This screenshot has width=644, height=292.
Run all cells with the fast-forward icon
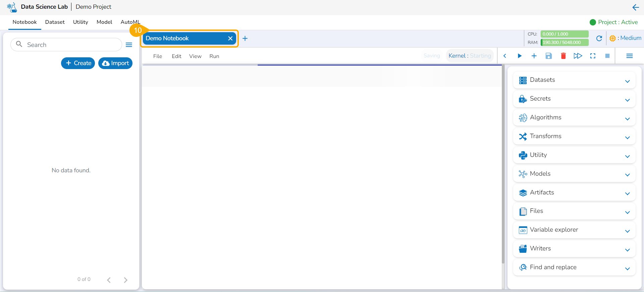[578, 56]
